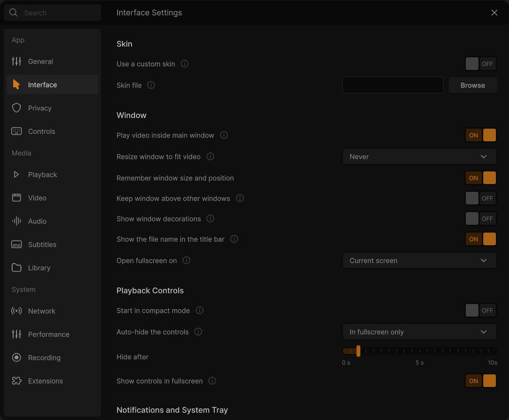Click the Extensions puzzle icon
The width and height of the screenshot is (509, 420).
click(x=17, y=381)
